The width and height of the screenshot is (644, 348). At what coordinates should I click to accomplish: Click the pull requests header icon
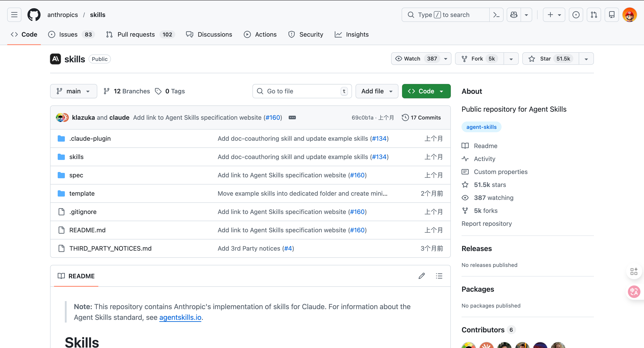[594, 15]
